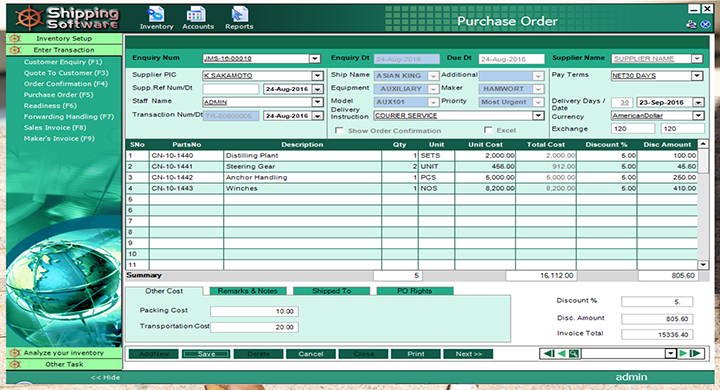Go to the first record arrow

tap(548, 353)
